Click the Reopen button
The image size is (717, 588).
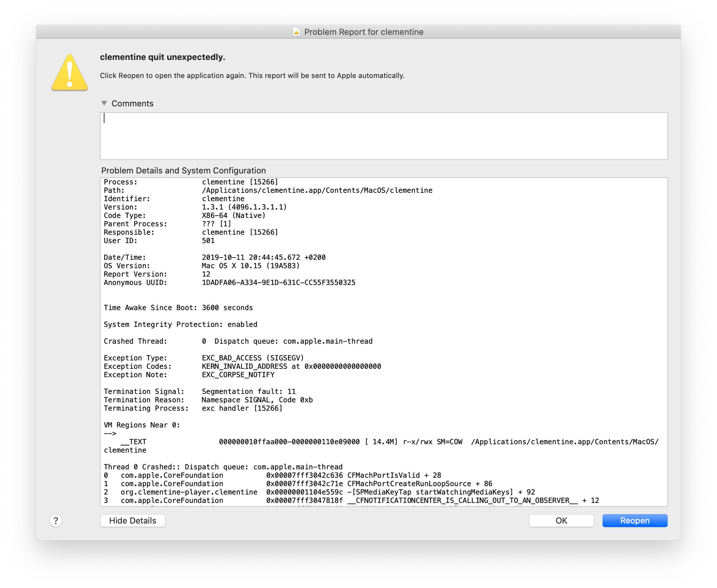click(x=634, y=520)
